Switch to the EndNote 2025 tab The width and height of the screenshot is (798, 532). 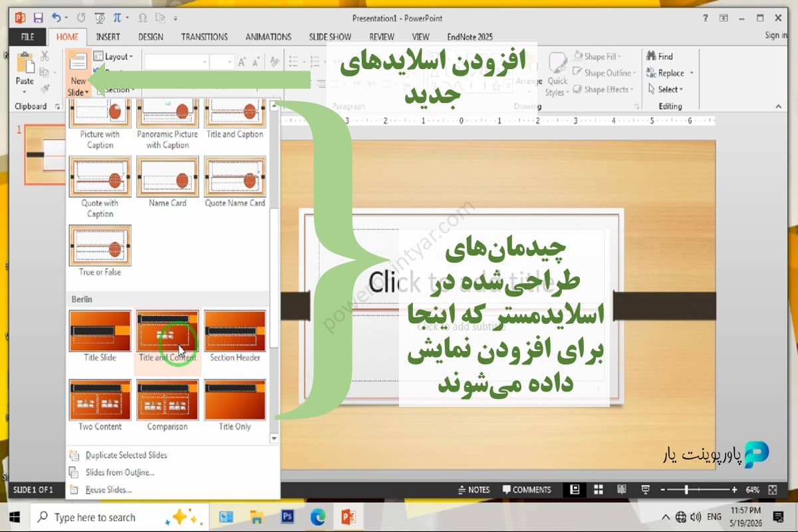pyautogui.click(x=471, y=37)
